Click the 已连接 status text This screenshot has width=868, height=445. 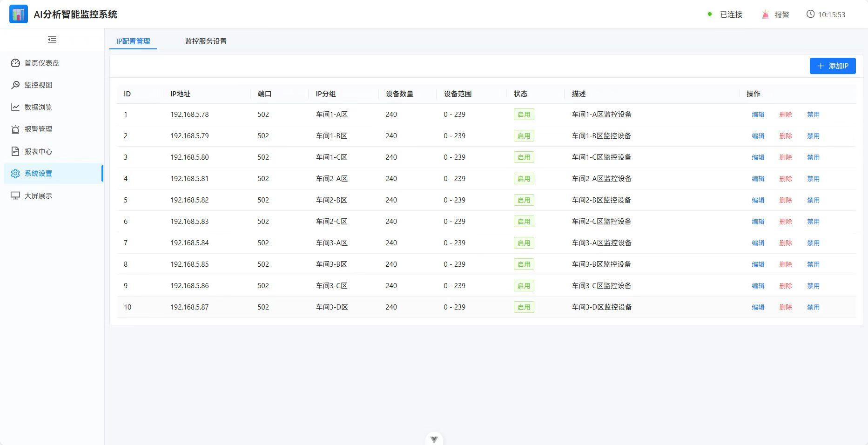coord(731,14)
